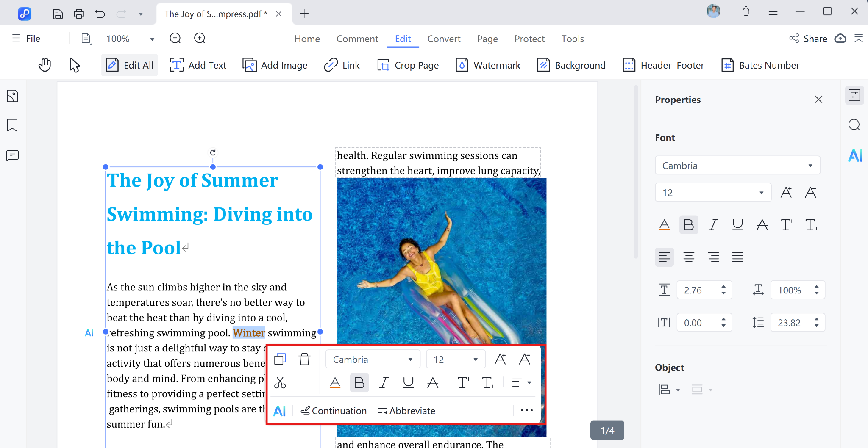Viewport: 868px width, 448px height.
Task: Open the Add Image tool
Action: click(x=275, y=65)
